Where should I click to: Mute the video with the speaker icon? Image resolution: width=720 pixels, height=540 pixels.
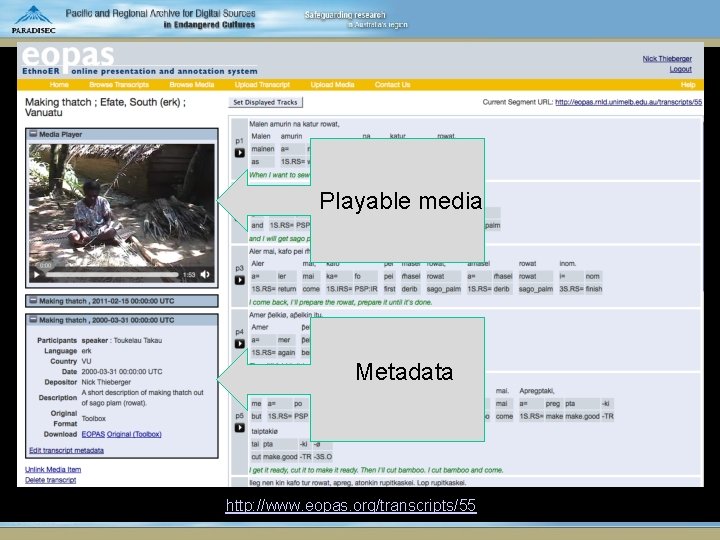pyautogui.click(x=205, y=274)
